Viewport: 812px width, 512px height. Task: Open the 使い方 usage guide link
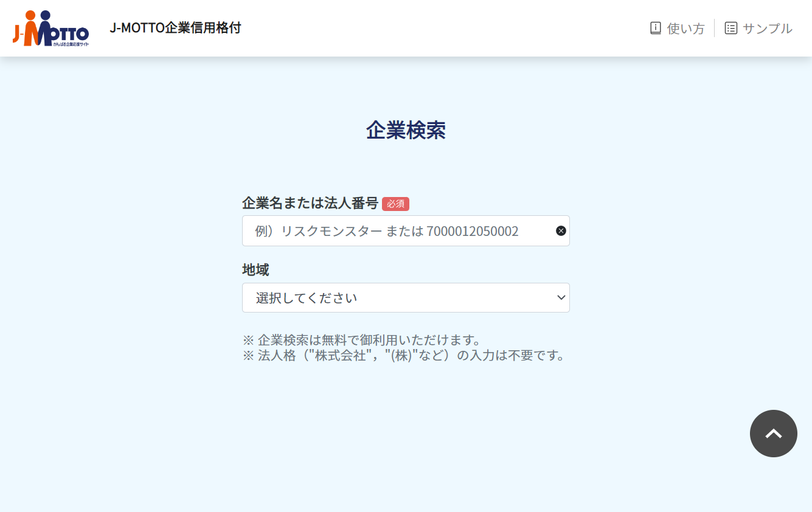685,28
